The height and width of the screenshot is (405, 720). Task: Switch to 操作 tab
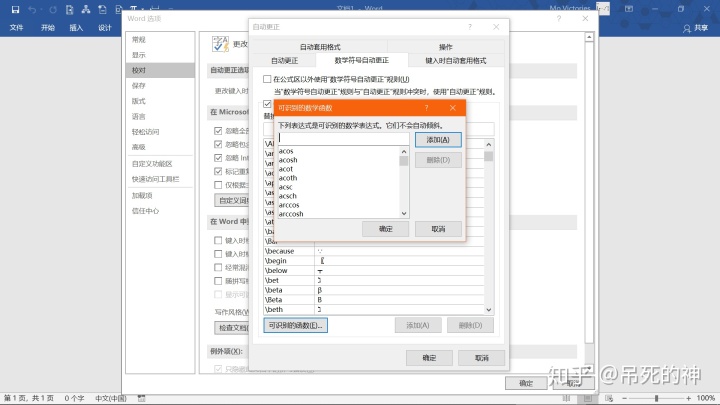tap(445, 47)
